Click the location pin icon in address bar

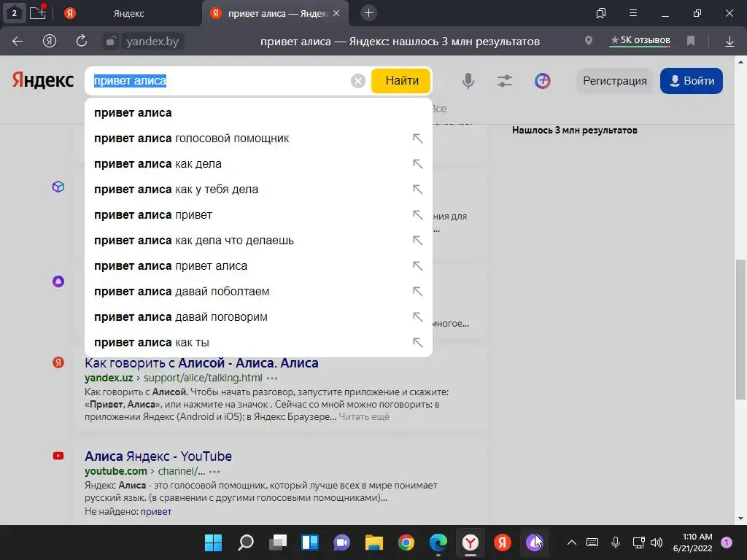click(x=589, y=41)
